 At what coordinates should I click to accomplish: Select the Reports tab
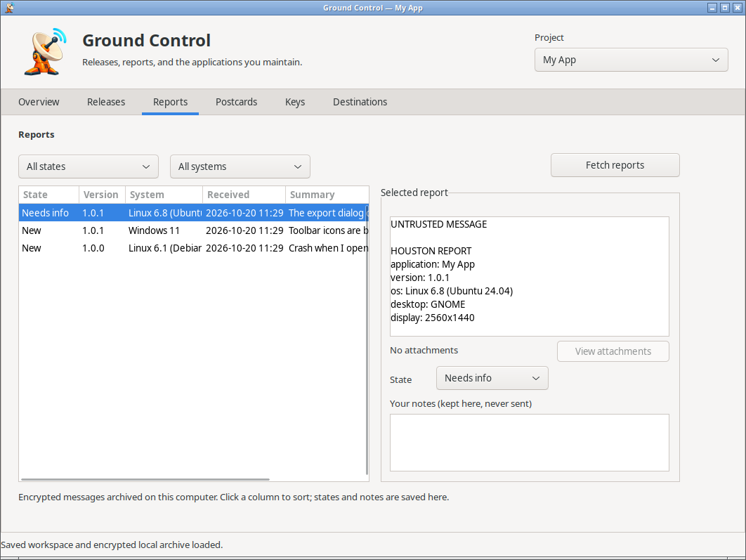170,102
